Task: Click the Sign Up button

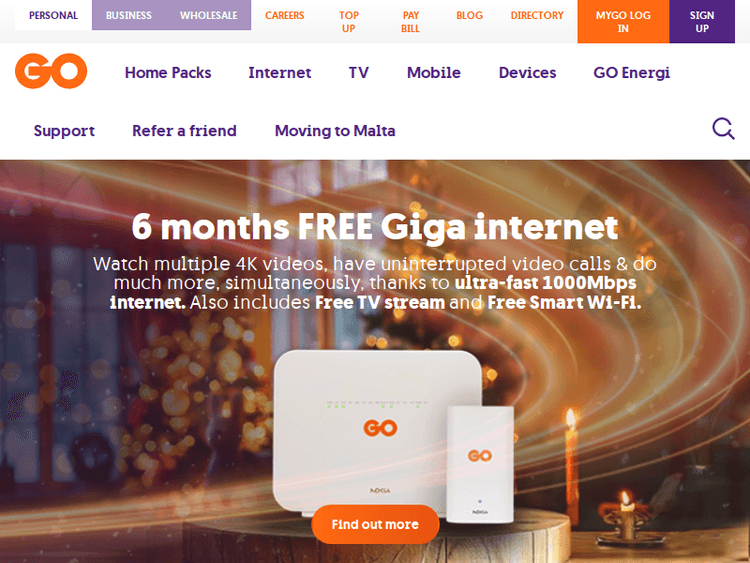Action: coord(702,22)
